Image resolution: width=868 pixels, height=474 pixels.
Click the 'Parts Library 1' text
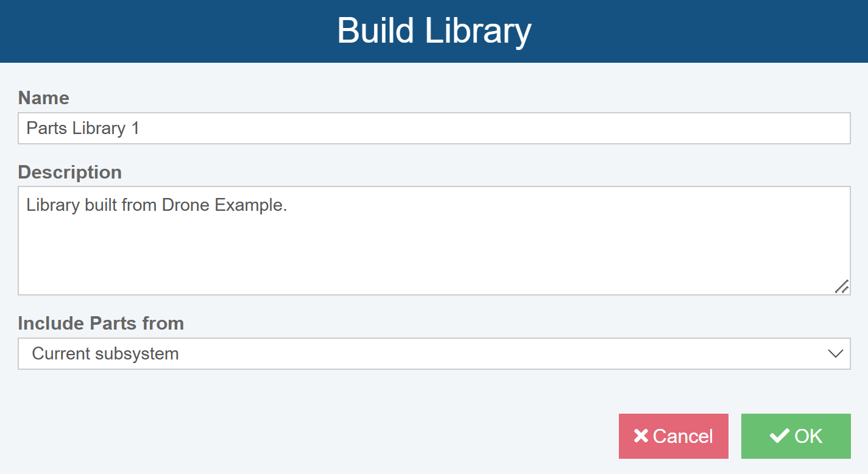tap(83, 129)
